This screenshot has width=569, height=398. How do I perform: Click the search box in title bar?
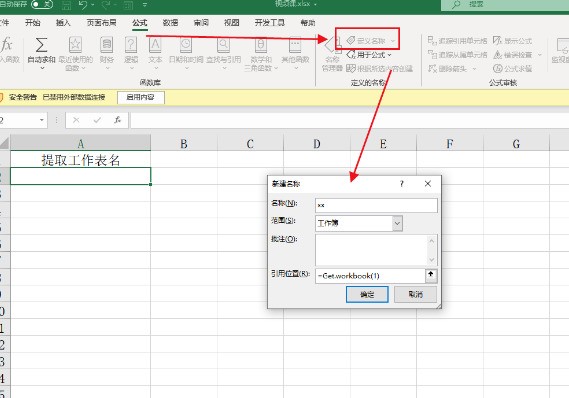pos(505,4)
